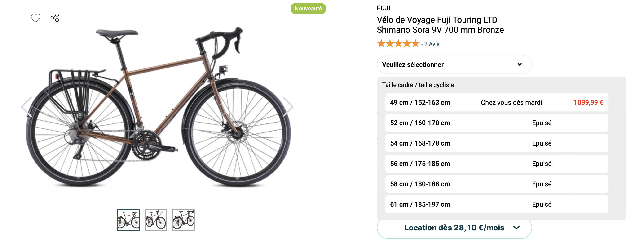Open the Veuillez sélectionner size dropdown
The height and width of the screenshot is (246, 644).
point(454,64)
